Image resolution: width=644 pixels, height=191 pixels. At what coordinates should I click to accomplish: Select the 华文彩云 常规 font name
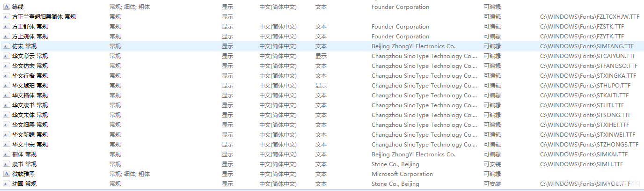pyautogui.click(x=30, y=56)
